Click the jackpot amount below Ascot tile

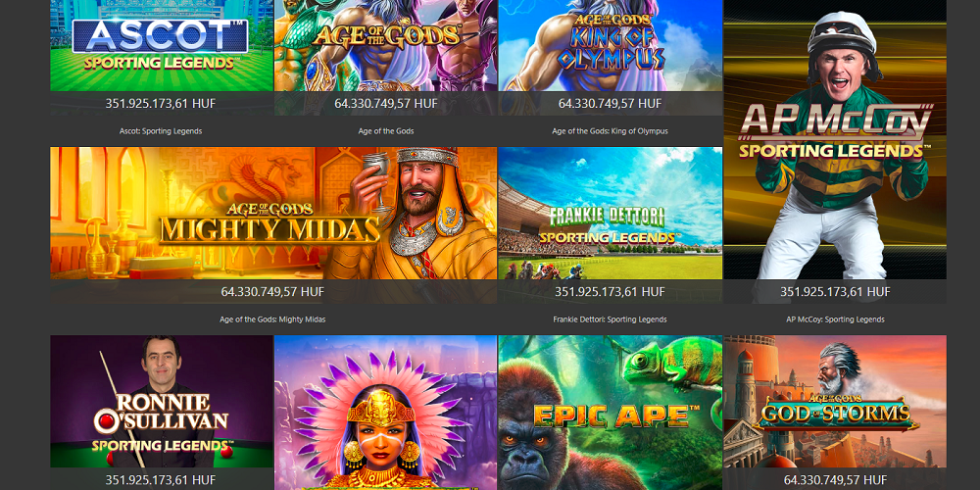[161, 104]
